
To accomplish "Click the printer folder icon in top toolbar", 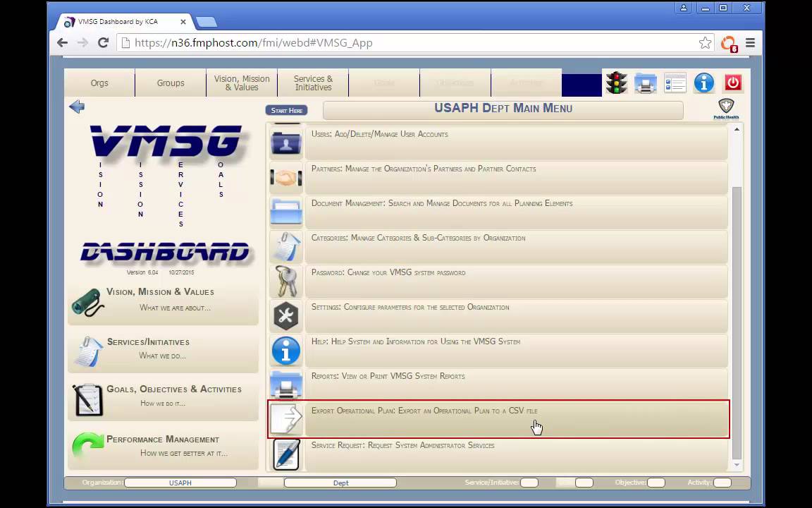I will [x=645, y=83].
